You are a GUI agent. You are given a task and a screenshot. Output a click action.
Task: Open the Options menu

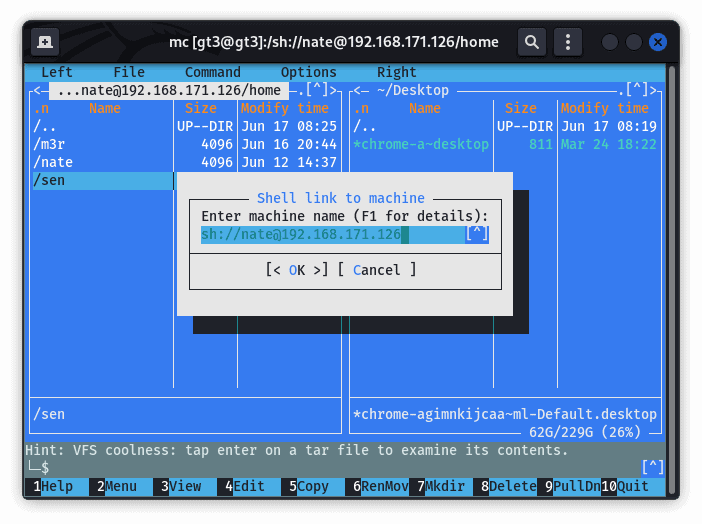click(x=308, y=72)
